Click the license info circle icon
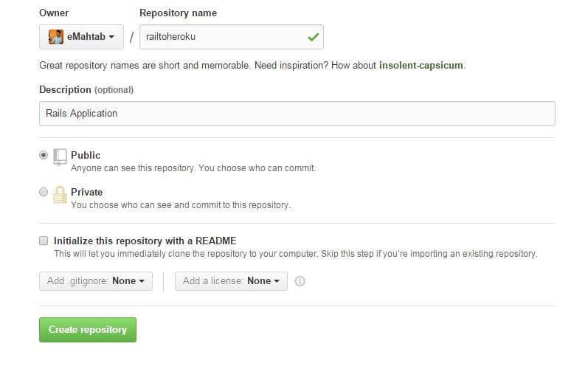Screen dimensions: 588x369 click(x=300, y=281)
